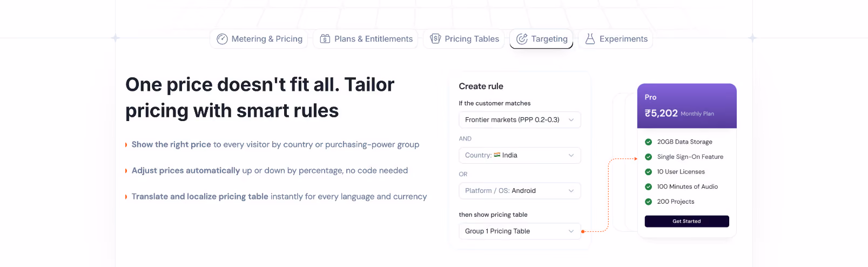868x267 pixels.
Task: Click the green check next to 10 User Licenses
Action: click(x=649, y=172)
